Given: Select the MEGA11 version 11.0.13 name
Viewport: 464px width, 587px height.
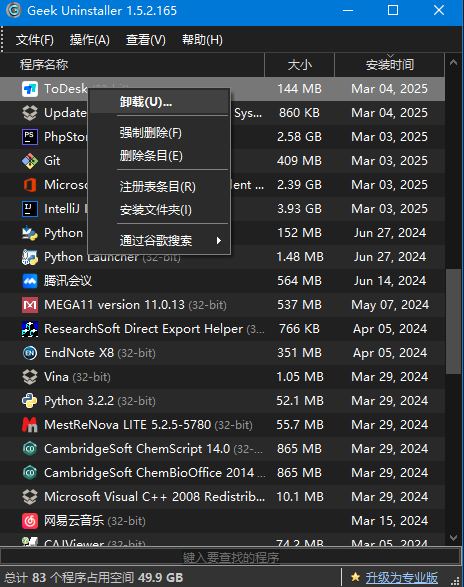Looking at the screenshot, I should [x=115, y=305].
